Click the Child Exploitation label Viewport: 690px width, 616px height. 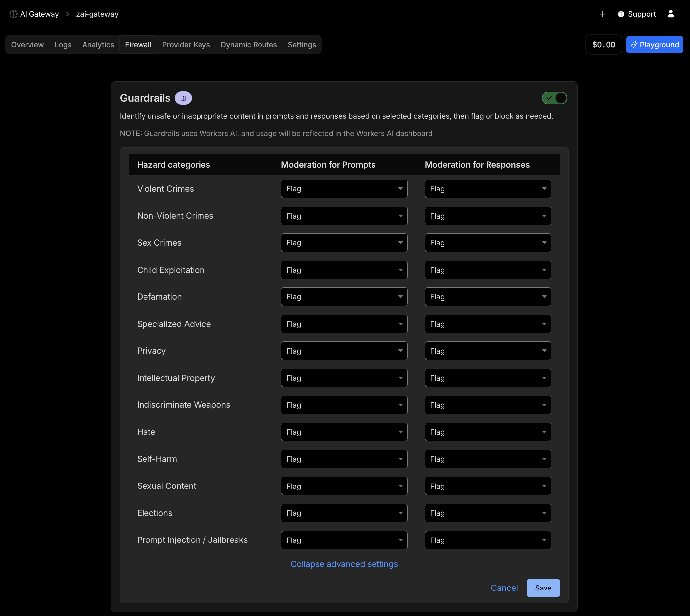[171, 270]
